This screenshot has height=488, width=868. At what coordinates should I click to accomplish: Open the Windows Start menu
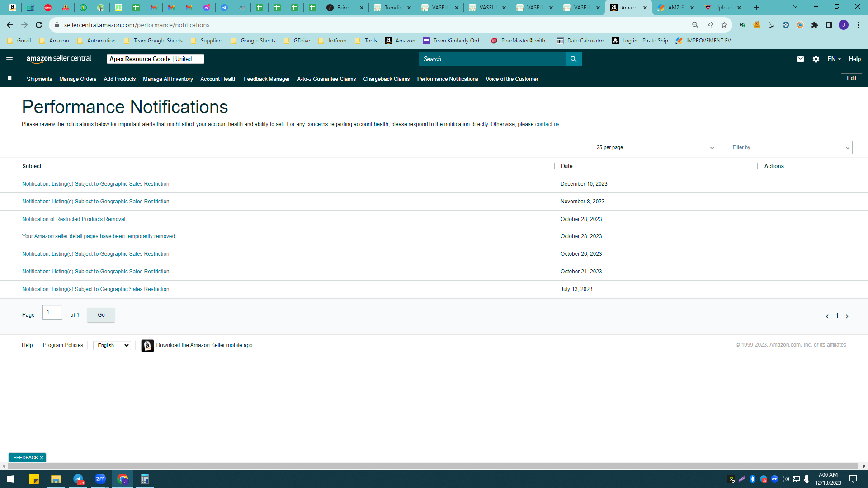pyautogui.click(x=11, y=479)
